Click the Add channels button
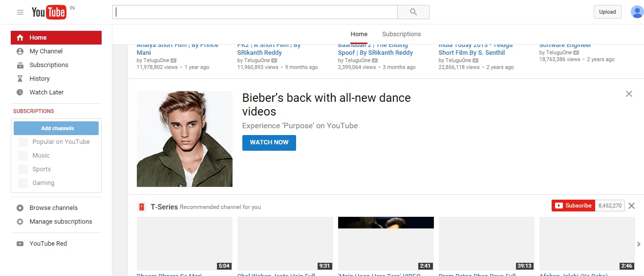 tap(56, 128)
